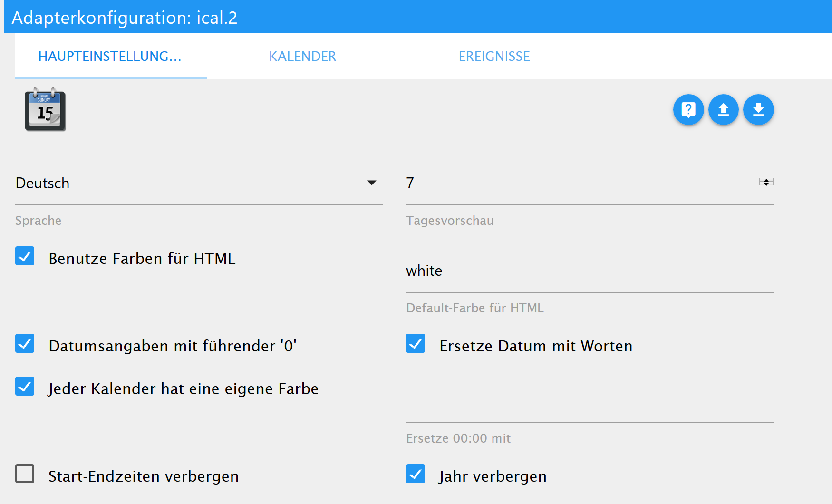Toggle Benutze Farben für HTML checkbox

click(25, 256)
